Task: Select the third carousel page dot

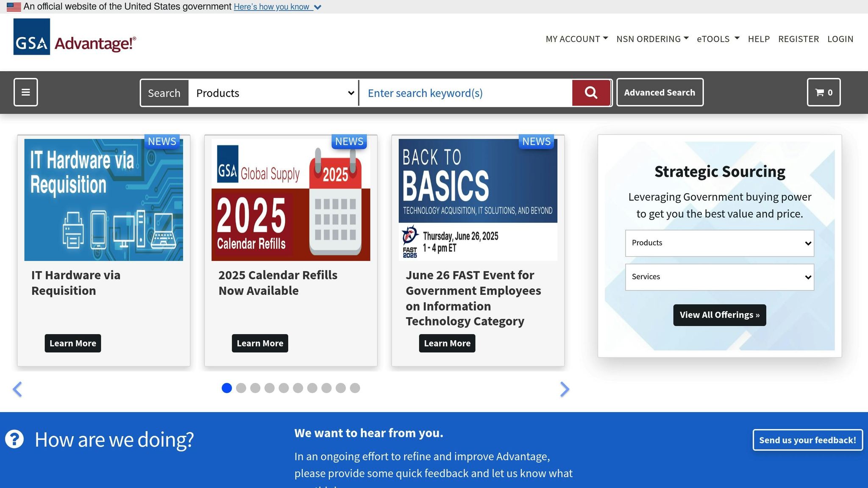Action: 255,388
